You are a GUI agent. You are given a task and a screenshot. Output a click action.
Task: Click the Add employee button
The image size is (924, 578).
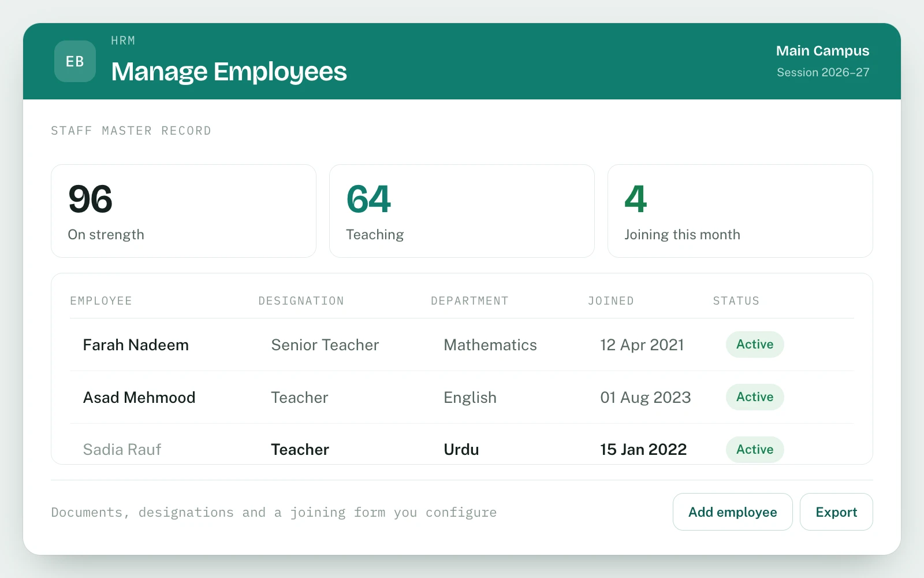(732, 512)
